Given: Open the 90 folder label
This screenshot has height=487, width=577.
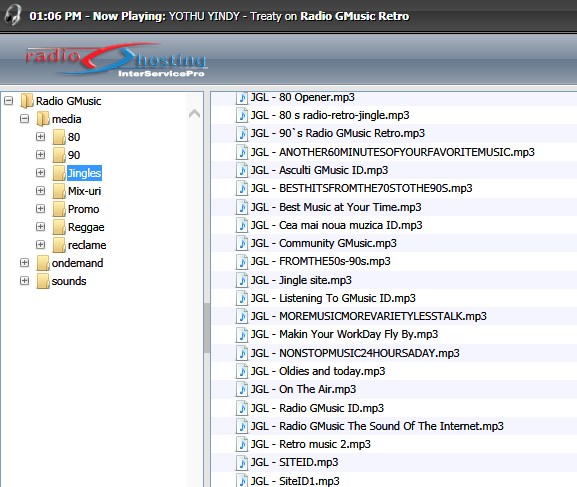Looking at the screenshot, I should (x=74, y=155).
